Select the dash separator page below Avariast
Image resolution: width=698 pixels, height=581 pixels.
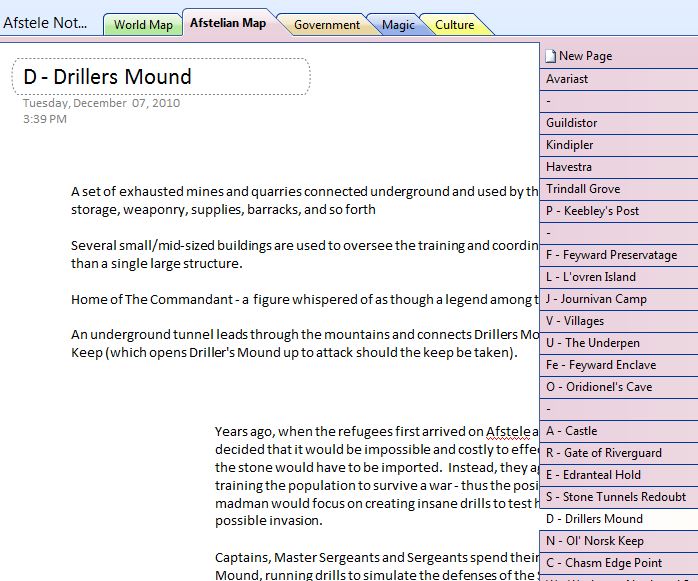tap(619, 101)
